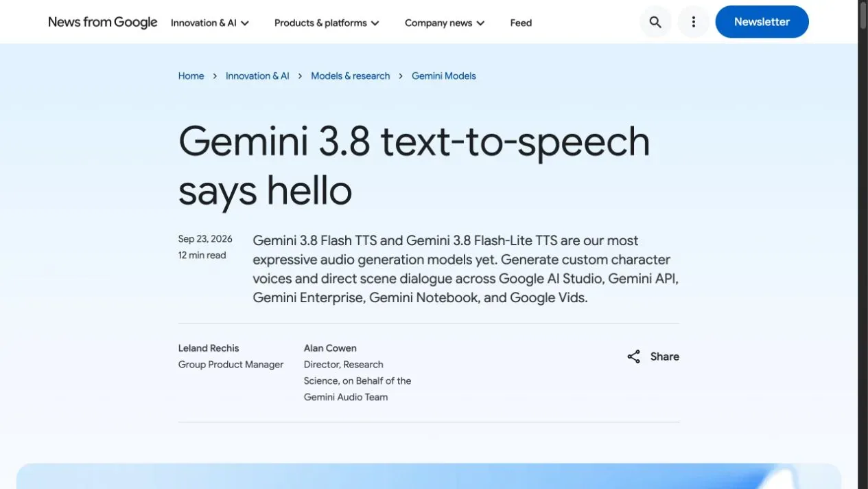Go to Home breadcrumb link
868x489 pixels.
[x=191, y=76]
